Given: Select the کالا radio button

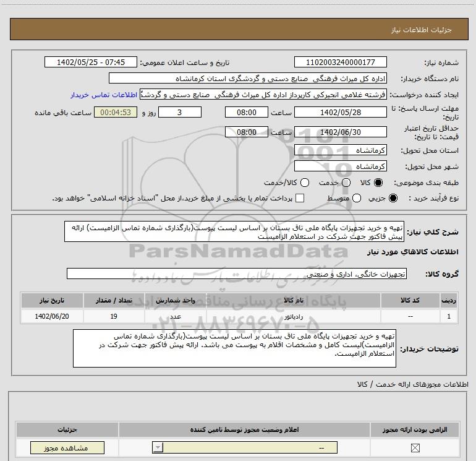Looking at the screenshot, I should 378,183.
